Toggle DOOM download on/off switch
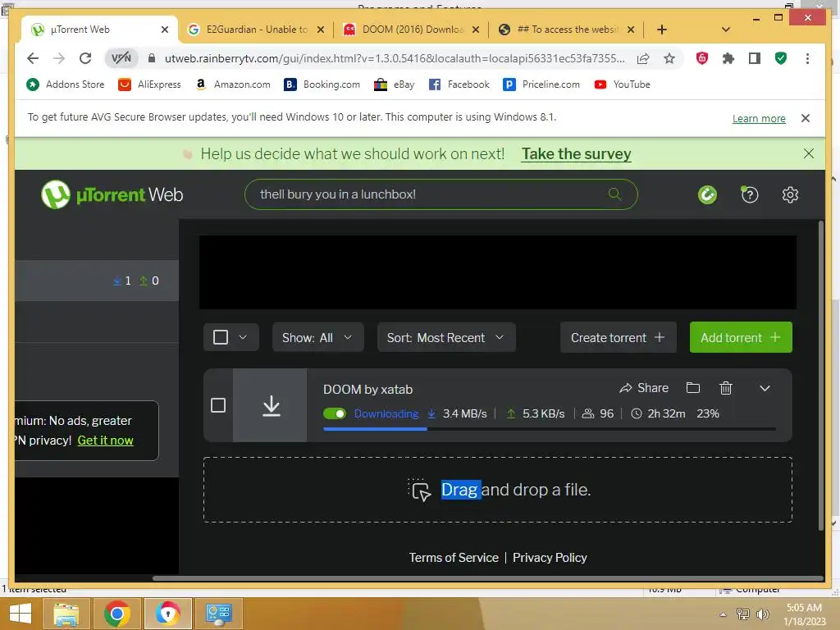 [335, 413]
